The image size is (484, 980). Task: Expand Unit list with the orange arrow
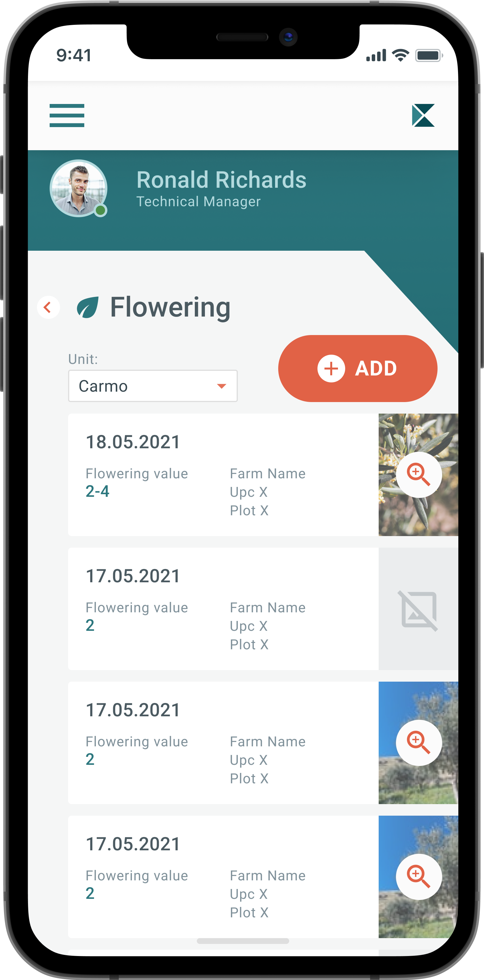(x=221, y=386)
